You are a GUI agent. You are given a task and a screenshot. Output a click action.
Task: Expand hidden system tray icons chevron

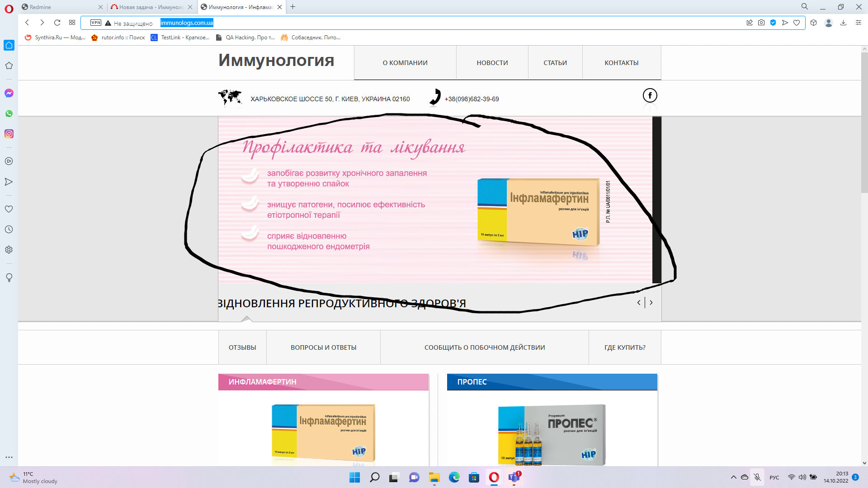point(733,477)
